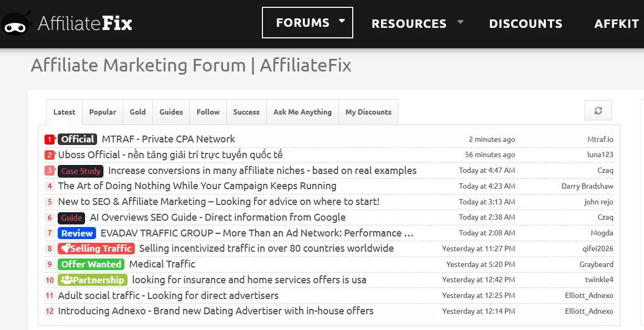Viewport: 644px width, 330px height.
Task: Open AI Overviews SEO Guide thread
Action: tap(218, 217)
